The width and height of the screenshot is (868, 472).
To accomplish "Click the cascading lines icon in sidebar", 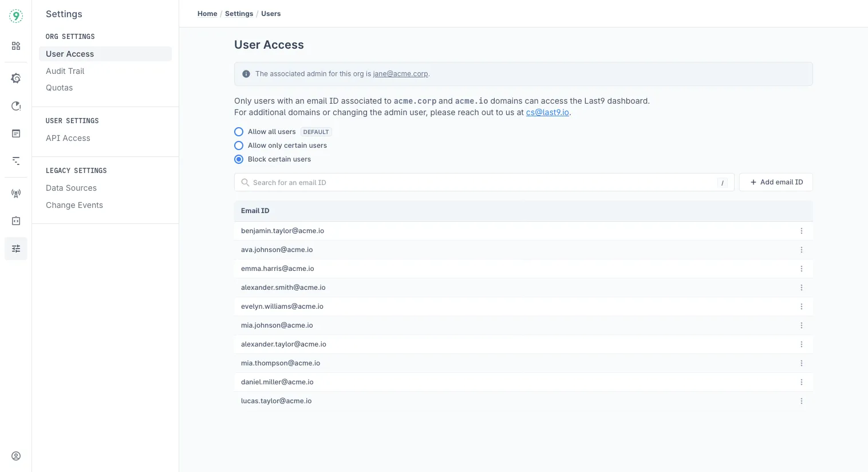I will click(x=16, y=162).
